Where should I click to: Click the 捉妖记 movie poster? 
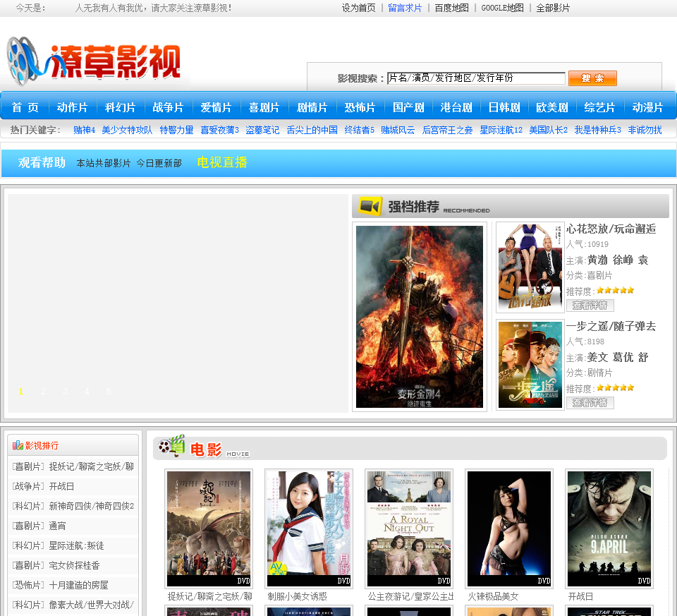pos(209,529)
